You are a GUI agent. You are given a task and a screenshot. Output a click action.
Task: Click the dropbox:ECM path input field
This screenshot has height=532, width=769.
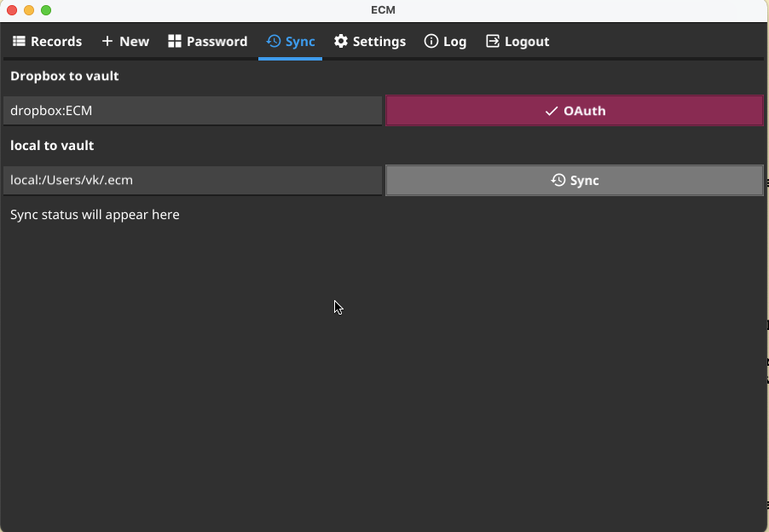pyautogui.click(x=192, y=110)
